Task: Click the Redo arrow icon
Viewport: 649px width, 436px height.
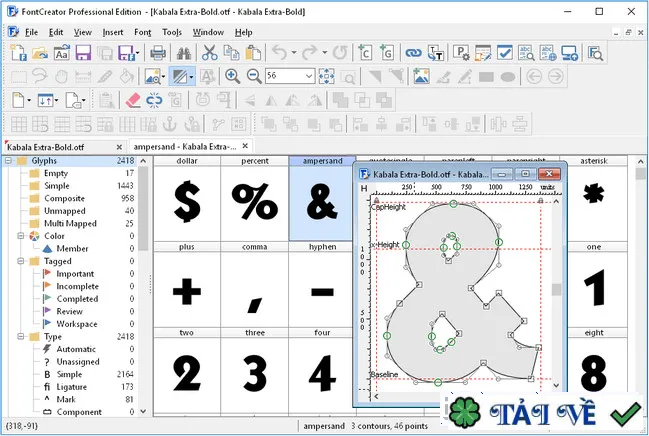Action: pos(310,53)
